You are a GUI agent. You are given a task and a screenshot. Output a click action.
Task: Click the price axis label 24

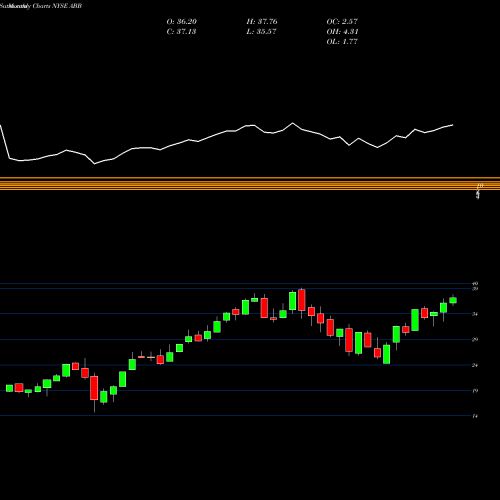click(475, 365)
